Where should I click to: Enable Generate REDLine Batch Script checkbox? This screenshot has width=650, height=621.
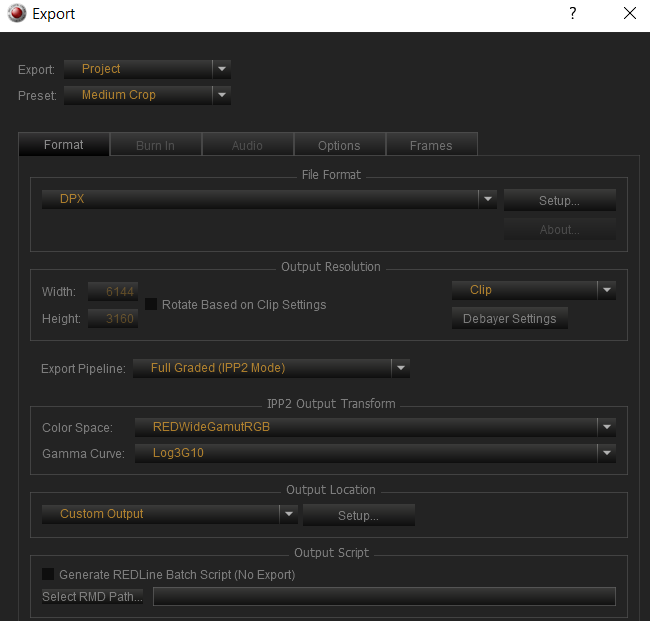pyautogui.click(x=48, y=574)
